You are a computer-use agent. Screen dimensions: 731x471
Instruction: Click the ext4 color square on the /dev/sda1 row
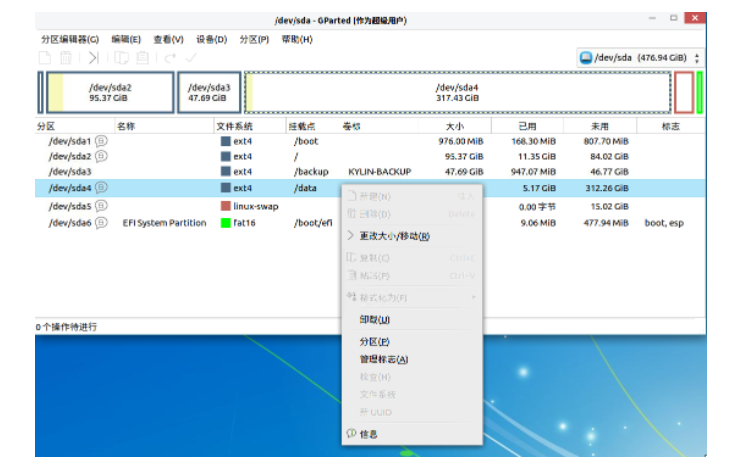[226, 141]
